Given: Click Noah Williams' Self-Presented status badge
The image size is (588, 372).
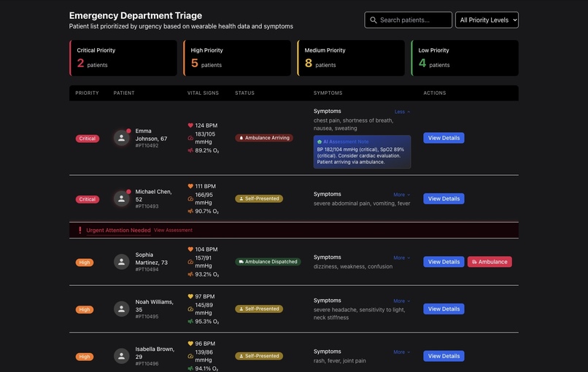Looking at the screenshot, I should tap(259, 309).
